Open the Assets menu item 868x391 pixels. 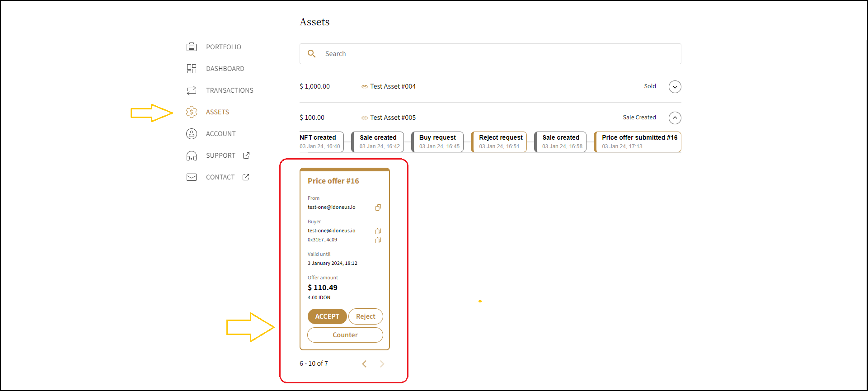[x=217, y=112]
